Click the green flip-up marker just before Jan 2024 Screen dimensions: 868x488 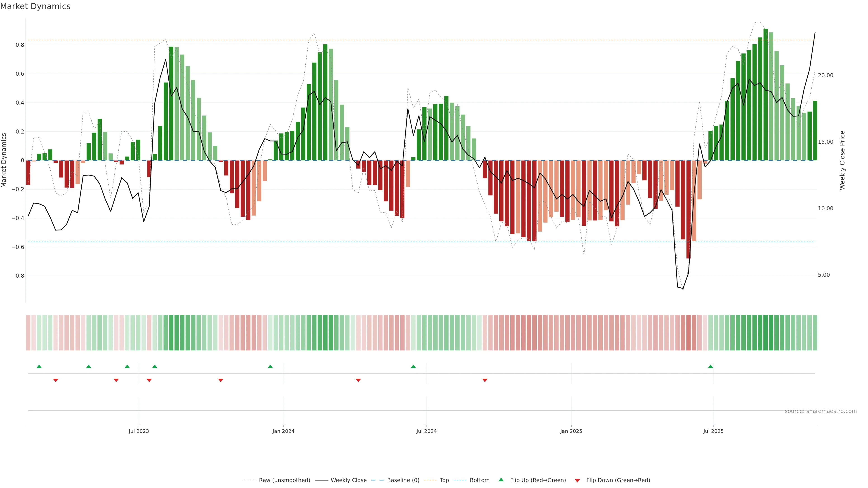tap(270, 366)
